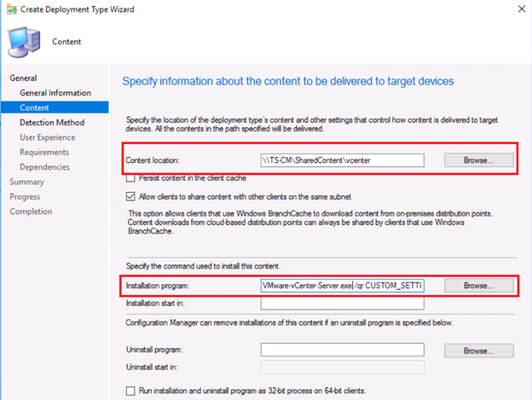Screen dimensions: 532x400
Task: Browse for the Uninstall program
Action: pyautogui.click(x=479, y=351)
